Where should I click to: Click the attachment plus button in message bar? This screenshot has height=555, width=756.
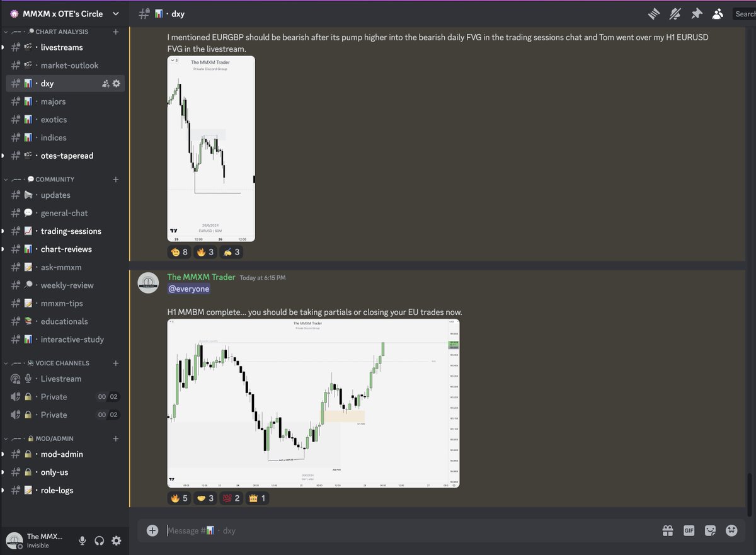click(152, 530)
